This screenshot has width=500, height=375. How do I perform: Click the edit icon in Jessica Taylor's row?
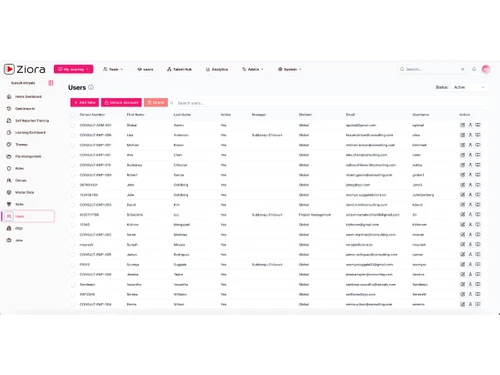click(x=463, y=274)
